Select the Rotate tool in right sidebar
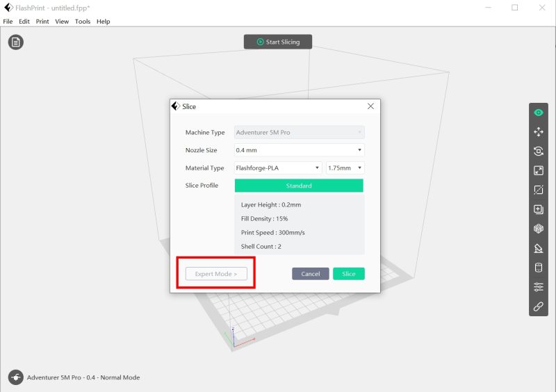 click(538, 151)
